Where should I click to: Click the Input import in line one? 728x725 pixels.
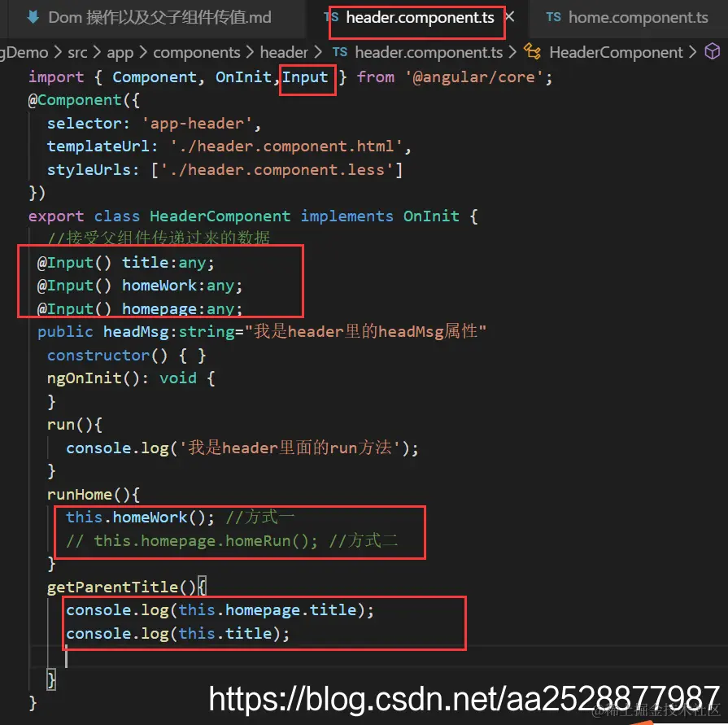tap(305, 77)
